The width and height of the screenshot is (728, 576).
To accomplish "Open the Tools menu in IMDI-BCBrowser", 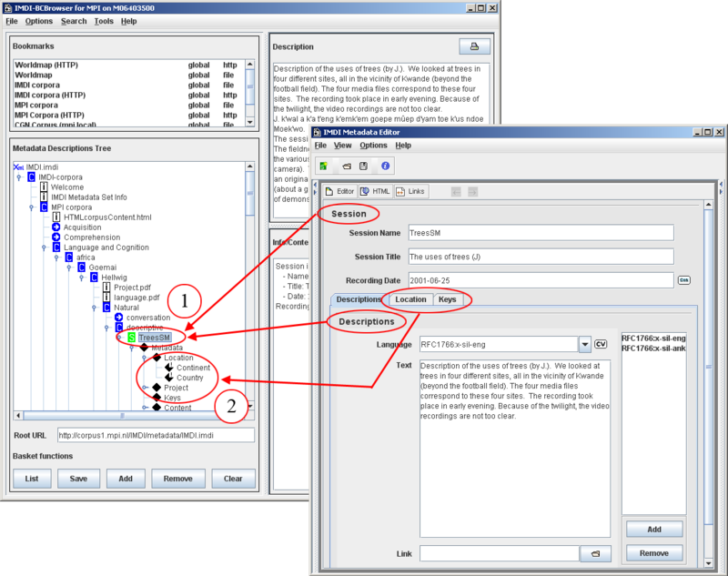I will [x=104, y=21].
